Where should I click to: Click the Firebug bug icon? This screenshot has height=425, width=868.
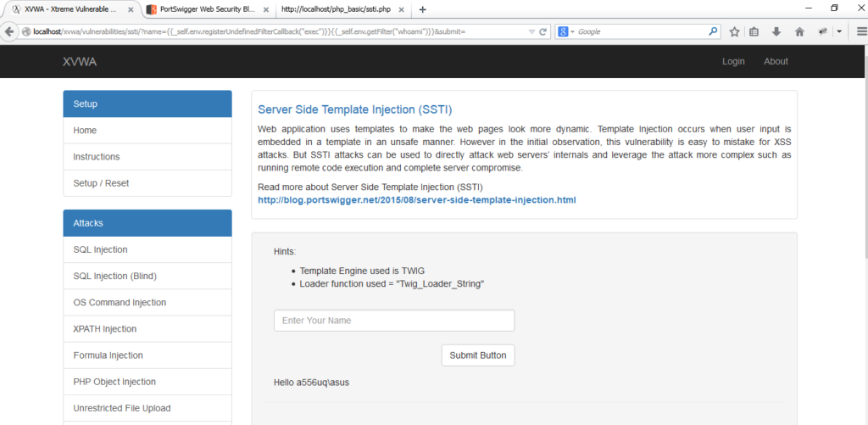[x=823, y=32]
